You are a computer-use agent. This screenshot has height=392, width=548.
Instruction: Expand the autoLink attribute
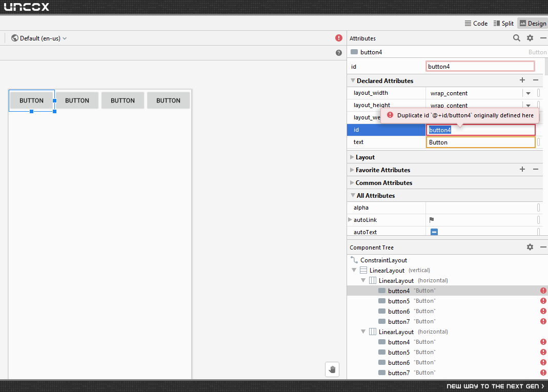pos(350,220)
